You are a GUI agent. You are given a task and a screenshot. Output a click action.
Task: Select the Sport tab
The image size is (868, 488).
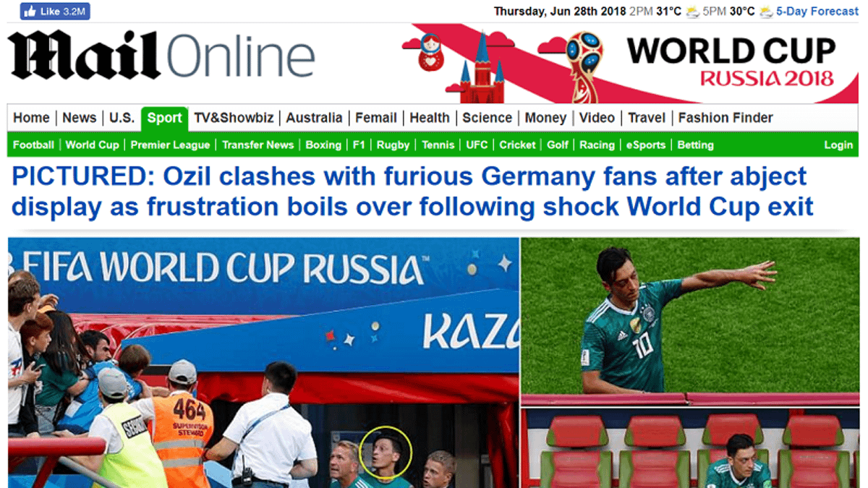(165, 118)
